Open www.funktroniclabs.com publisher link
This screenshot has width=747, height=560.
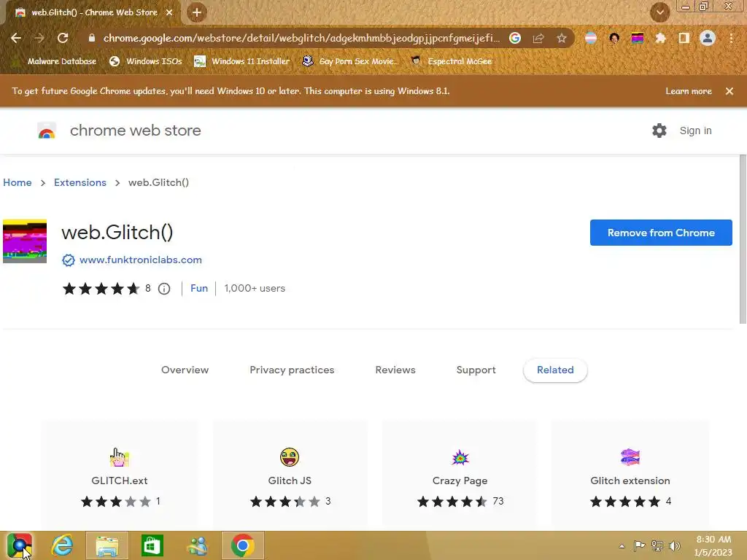141,260
